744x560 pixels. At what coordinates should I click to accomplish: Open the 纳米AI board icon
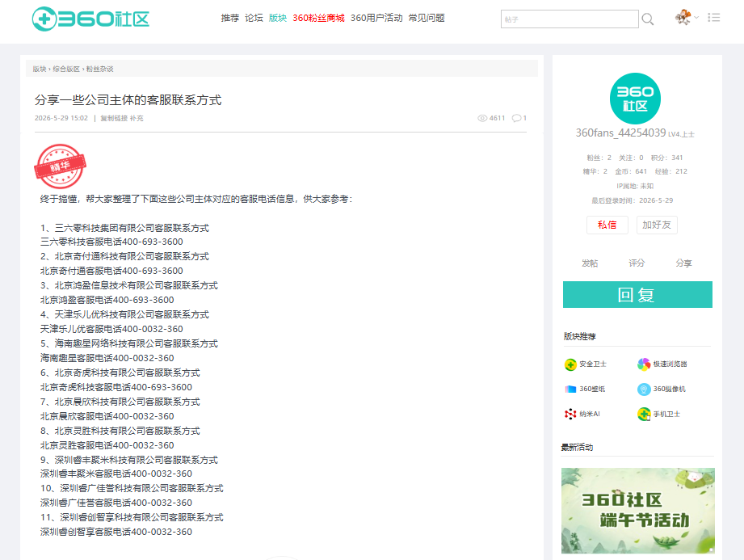[570, 414]
